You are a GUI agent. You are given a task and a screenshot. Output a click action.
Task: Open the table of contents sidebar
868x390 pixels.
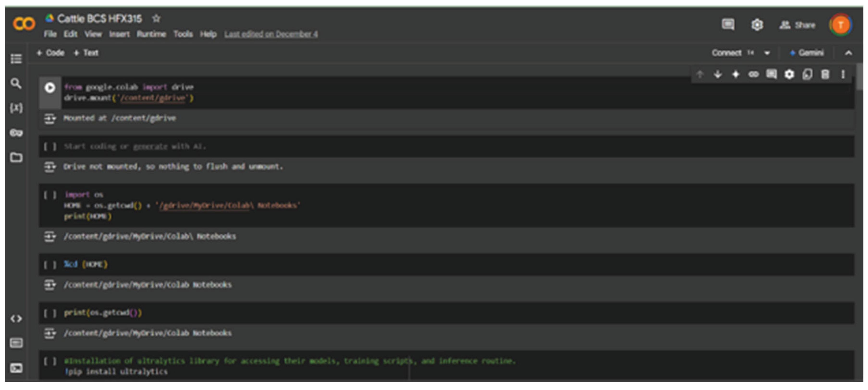point(16,59)
